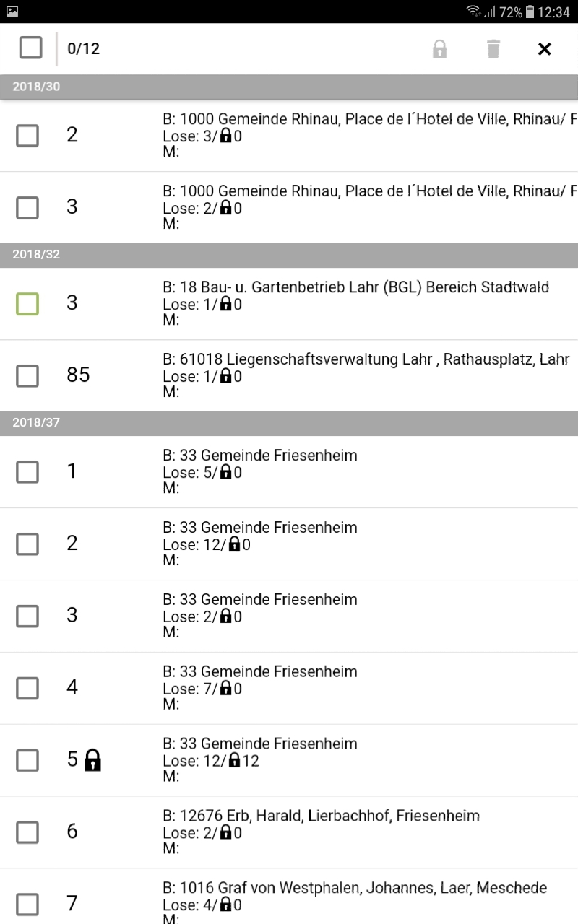Check the box for Liegenschaftsverwaltung Lahr entry 85

pyautogui.click(x=27, y=375)
